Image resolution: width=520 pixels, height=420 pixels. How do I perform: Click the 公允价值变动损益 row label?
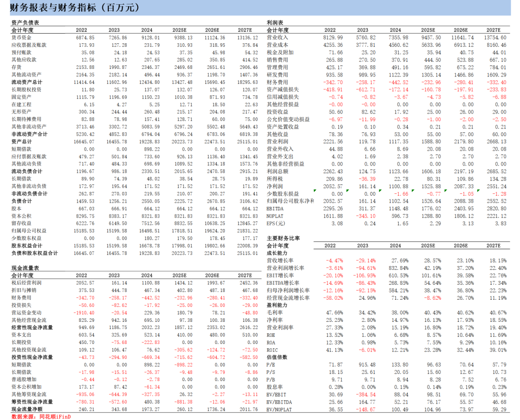coord(288,119)
